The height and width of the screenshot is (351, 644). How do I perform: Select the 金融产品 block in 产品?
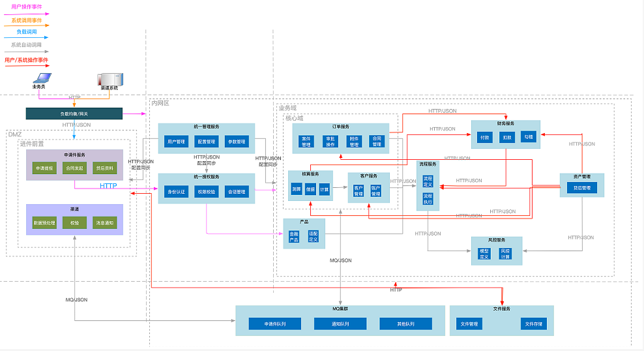(294, 236)
